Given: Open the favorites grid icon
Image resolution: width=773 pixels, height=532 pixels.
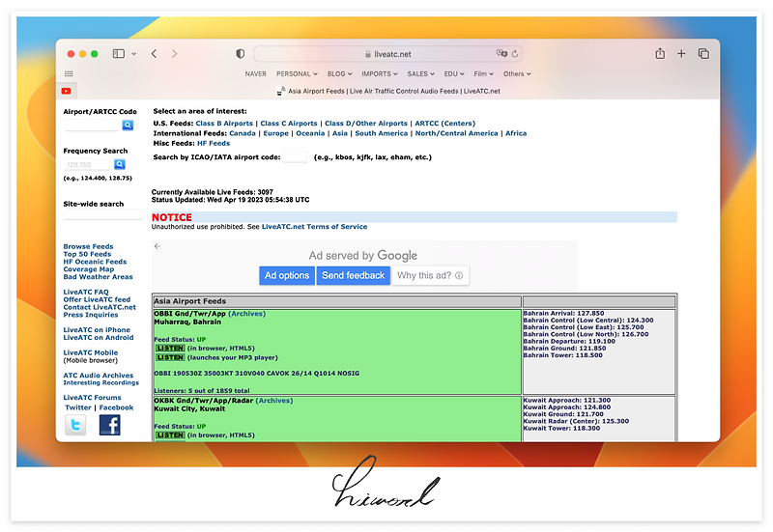Looking at the screenshot, I should [69, 74].
